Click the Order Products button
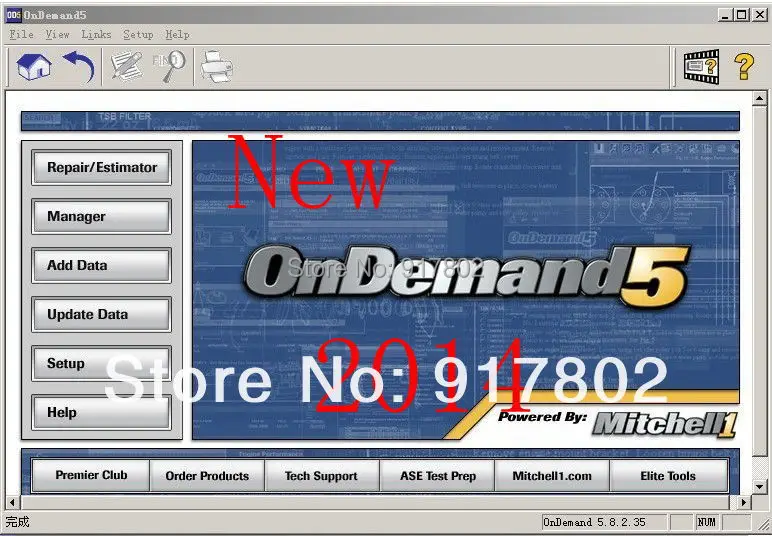The width and height of the screenshot is (772, 536). (x=207, y=475)
